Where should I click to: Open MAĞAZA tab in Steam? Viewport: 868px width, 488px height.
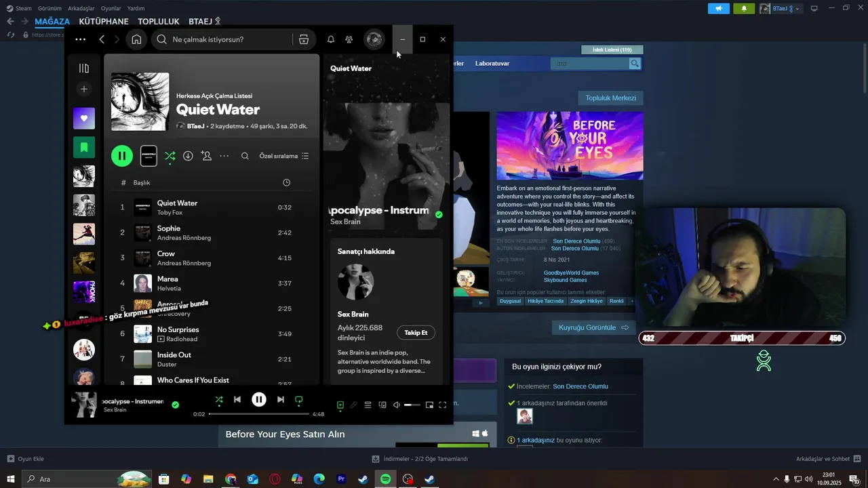coord(52,21)
